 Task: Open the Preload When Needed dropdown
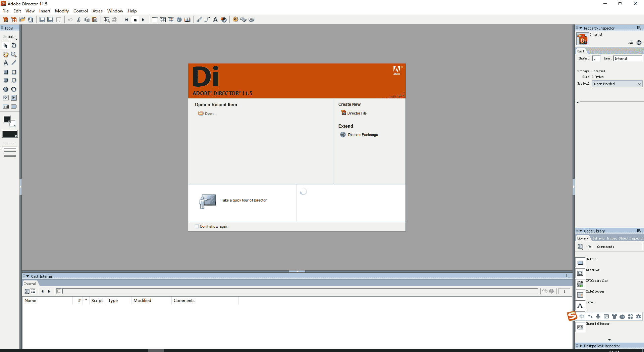point(617,84)
